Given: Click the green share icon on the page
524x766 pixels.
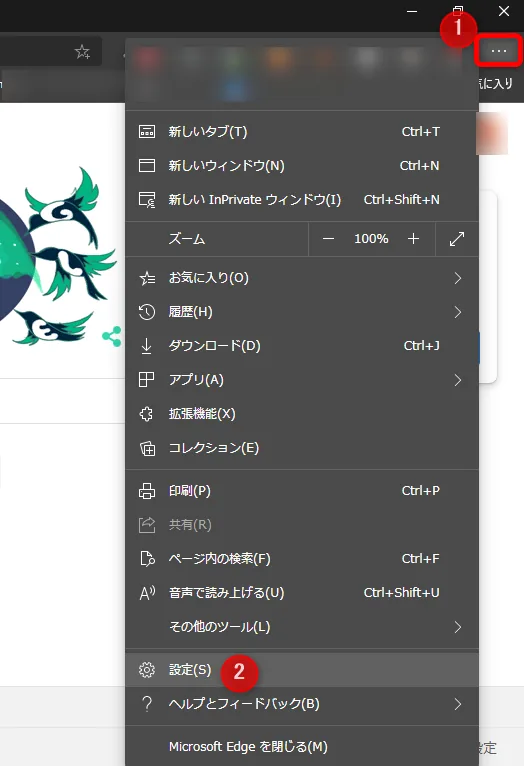Looking at the screenshot, I should (x=112, y=336).
